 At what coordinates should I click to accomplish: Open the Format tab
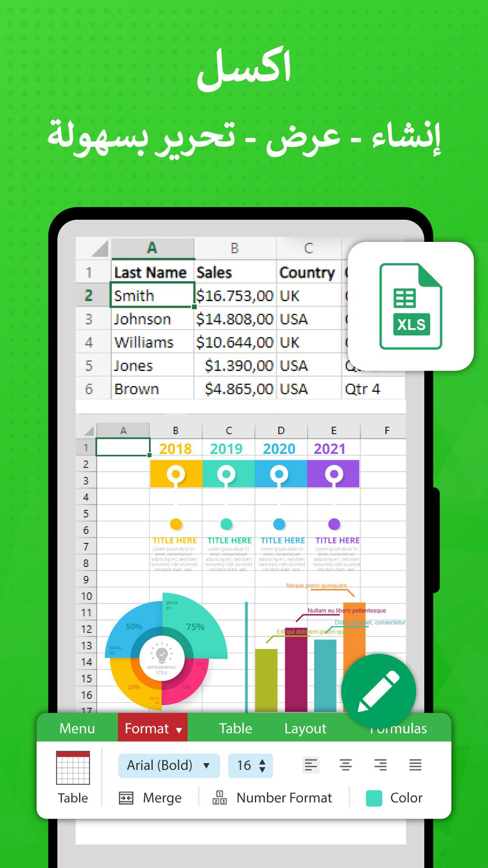[153, 728]
